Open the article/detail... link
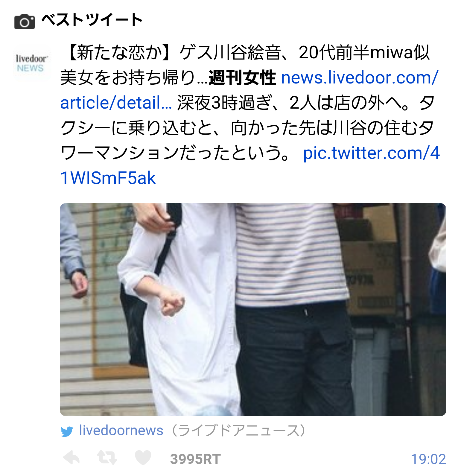The width and height of the screenshot is (458, 476). tap(116, 103)
